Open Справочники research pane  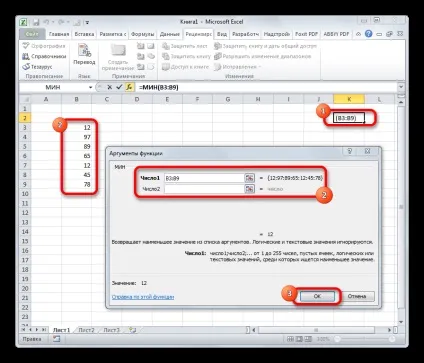pos(44,56)
